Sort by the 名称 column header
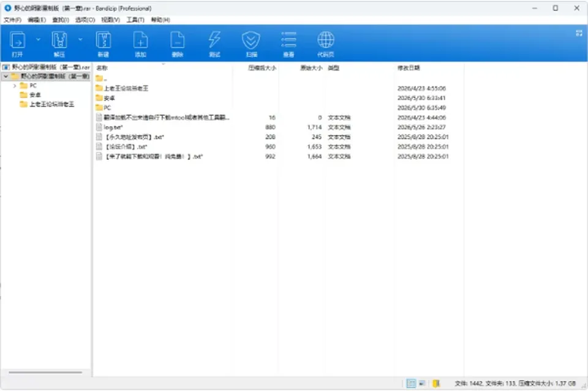Viewport: 588px width, 391px height. point(102,68)
